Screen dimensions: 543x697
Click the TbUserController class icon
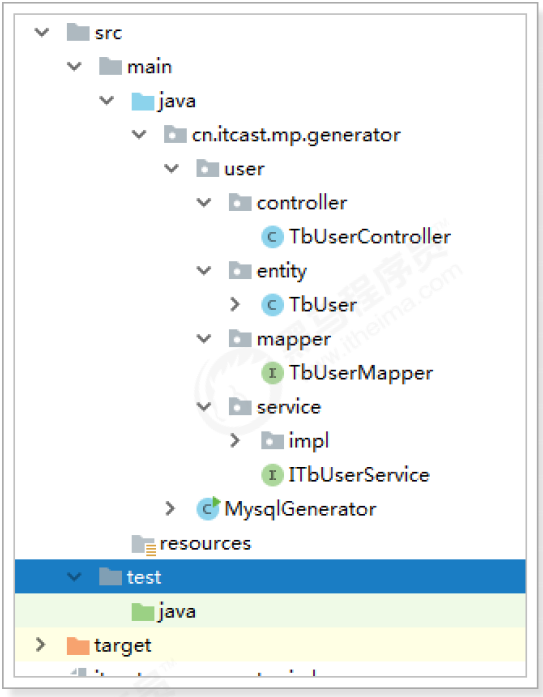[x=272, y=237]
